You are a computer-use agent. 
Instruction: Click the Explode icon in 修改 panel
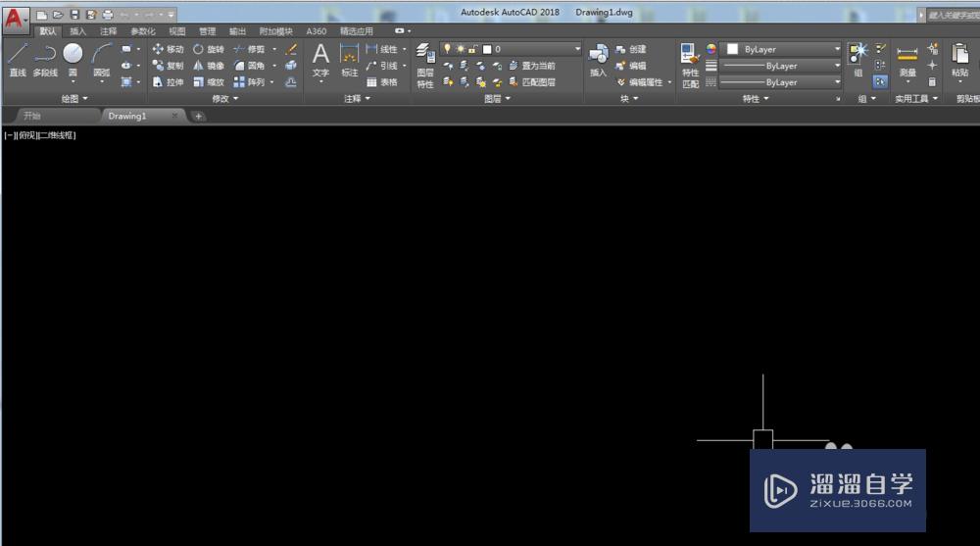point(291,66)
